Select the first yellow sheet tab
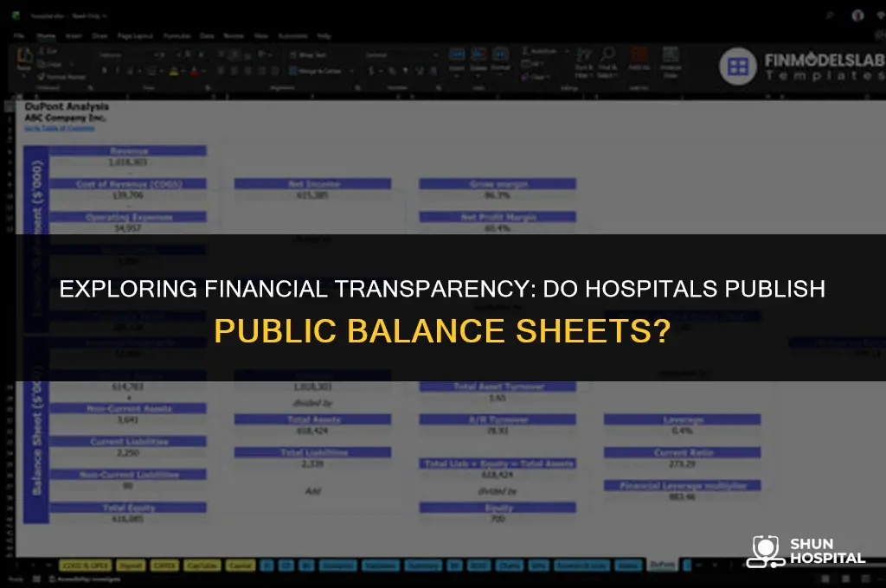This screenshot has width=886, height=588. click(86, 565)
